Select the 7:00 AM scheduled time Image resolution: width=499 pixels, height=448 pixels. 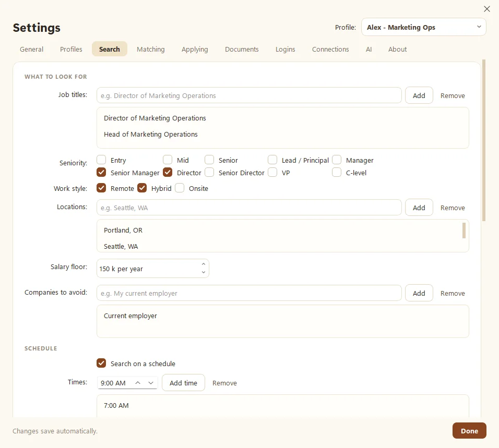pos(282,405)
